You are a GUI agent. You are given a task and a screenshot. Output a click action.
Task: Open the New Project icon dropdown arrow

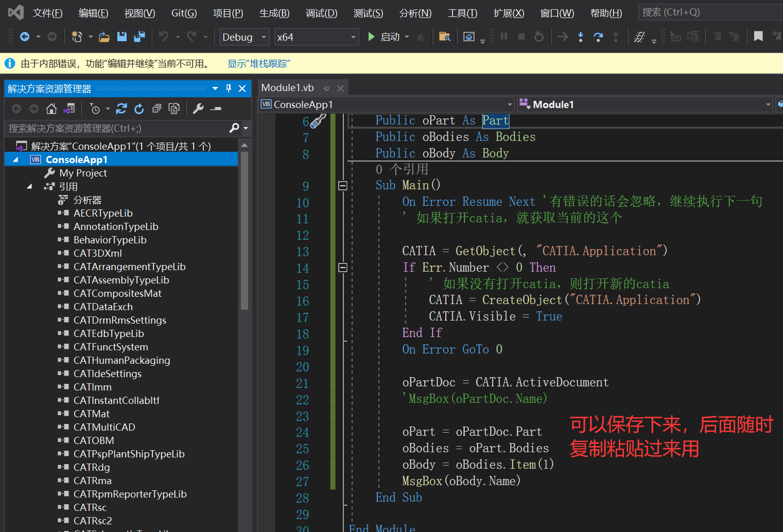pyautogui.click(x=91, y=37)
